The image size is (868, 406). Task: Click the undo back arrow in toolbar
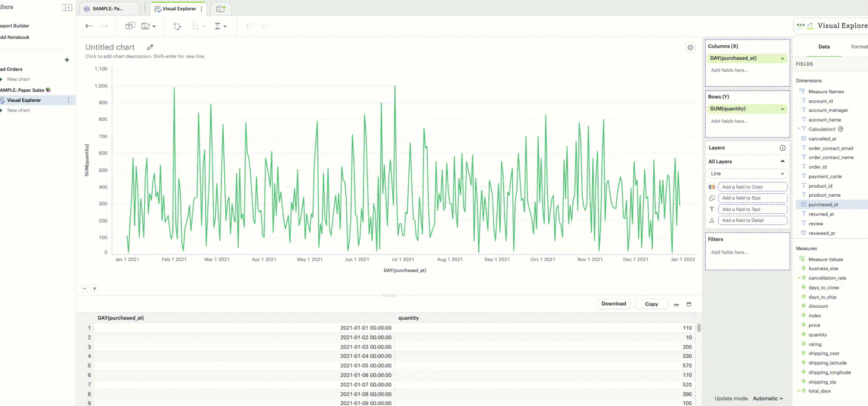point(89,26)
